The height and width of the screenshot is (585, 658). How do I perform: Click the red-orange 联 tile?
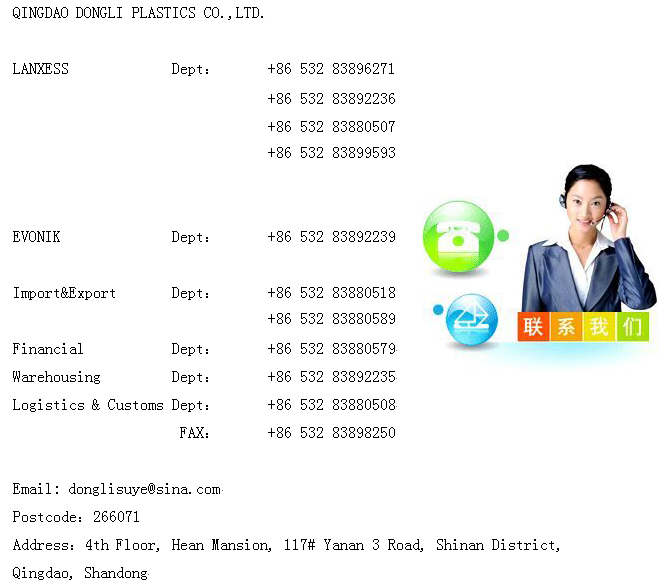534,327
